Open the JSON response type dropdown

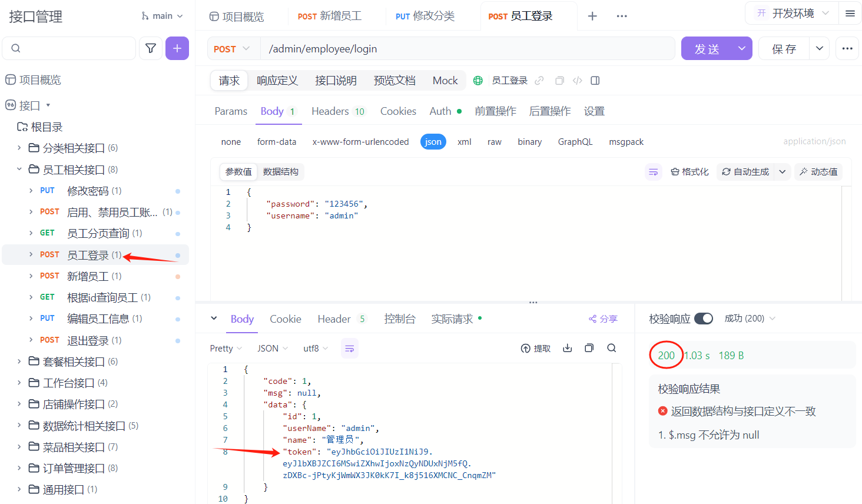[x=273, y=349]
